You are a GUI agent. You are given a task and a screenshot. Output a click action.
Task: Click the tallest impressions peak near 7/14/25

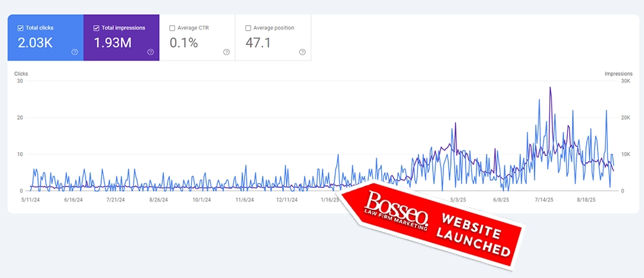click(x=550, y=88)
